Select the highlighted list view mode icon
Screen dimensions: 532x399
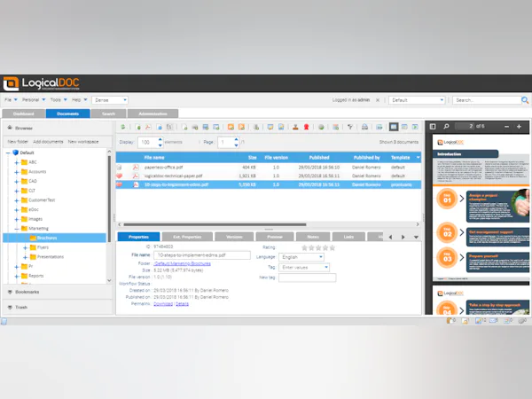click(x=394, y=127)
